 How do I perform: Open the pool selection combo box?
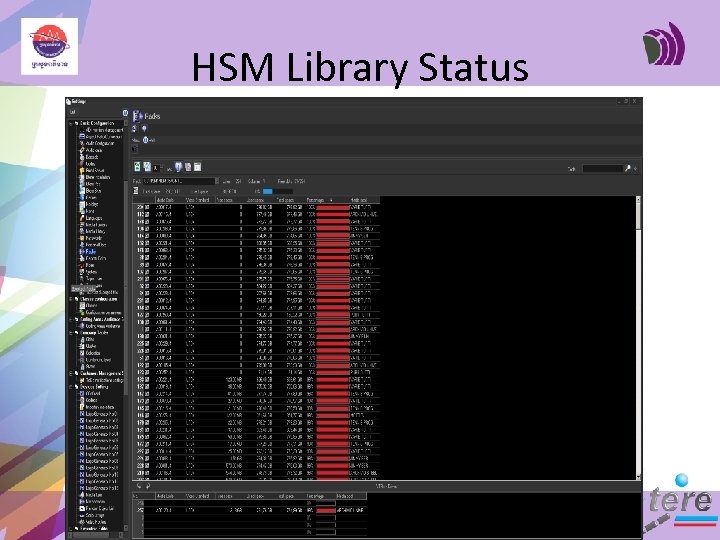[x=181, y=181]
